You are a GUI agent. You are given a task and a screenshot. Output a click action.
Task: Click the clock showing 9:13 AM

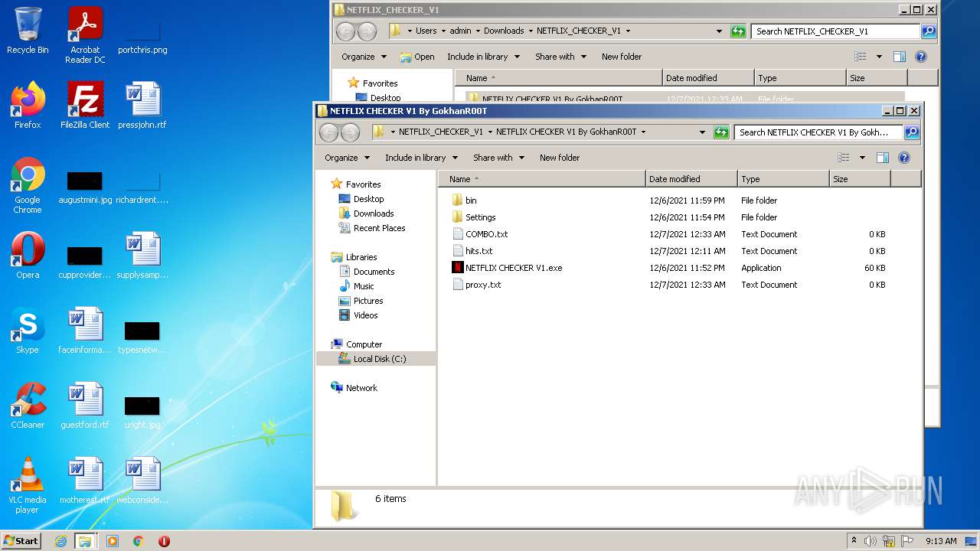pos(941,541)
